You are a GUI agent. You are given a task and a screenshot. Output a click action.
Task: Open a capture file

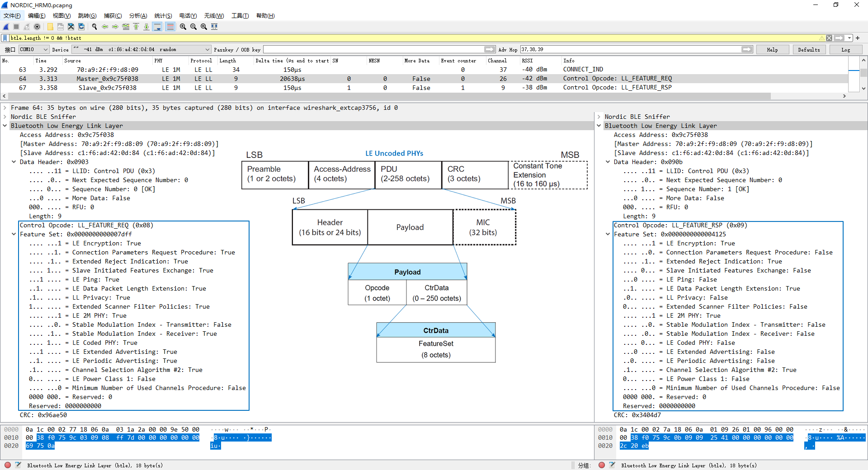pos(50,27)
